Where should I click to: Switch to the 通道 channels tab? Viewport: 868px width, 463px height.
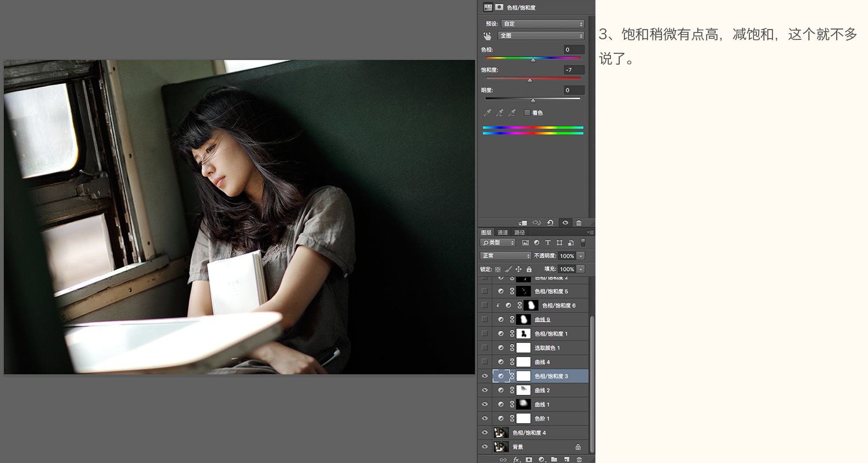503,233
